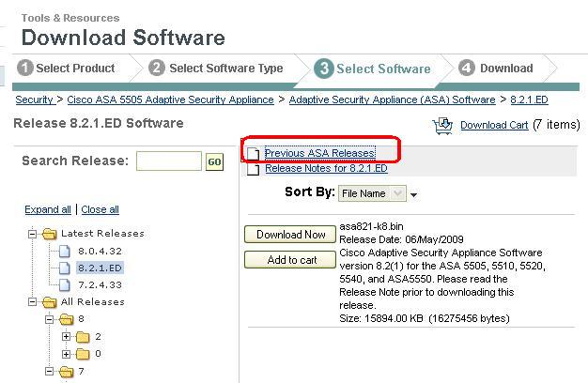This screenshot has height=383, width=588.
Task: Click the Release 8.2.1.ED Software heading
Action: pos(99,123)
